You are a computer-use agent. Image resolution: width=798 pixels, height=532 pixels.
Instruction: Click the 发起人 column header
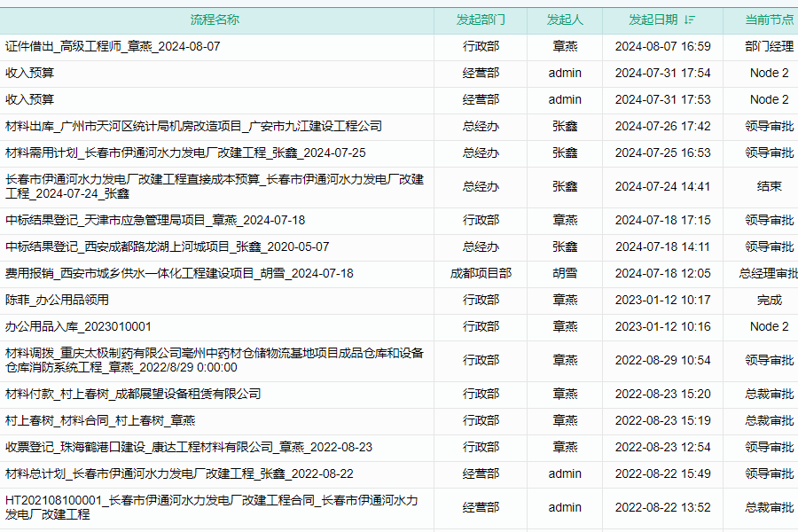[x=565, y=20]
